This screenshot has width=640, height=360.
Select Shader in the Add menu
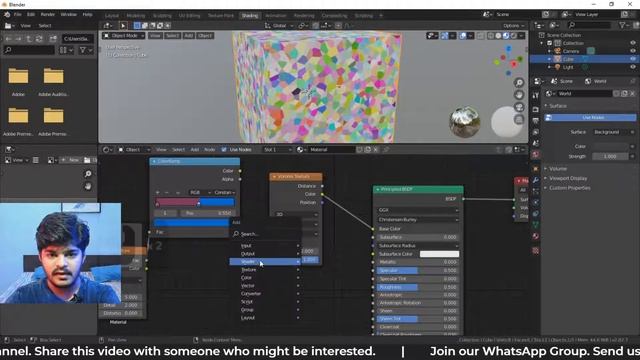pyautogui.click(x=265, y=262)
